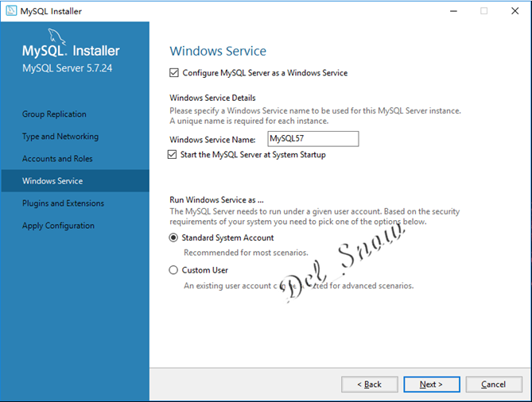This screenshot has width=532, height=402.
Task: Click the Windows Service page heading
Action: (x=218, y=51)
